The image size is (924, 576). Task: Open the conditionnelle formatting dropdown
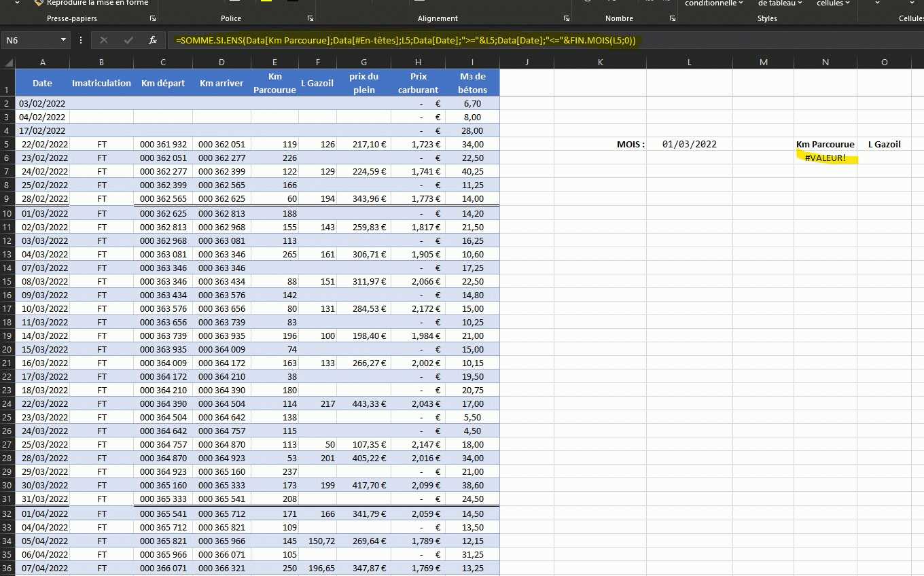click(713, 3)
